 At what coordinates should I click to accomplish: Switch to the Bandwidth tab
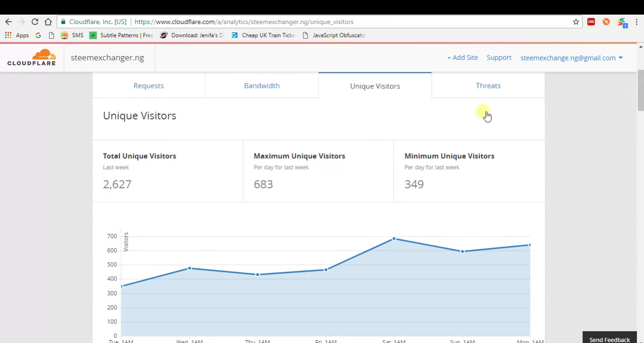pyautogui.click(x=262, y=86)
